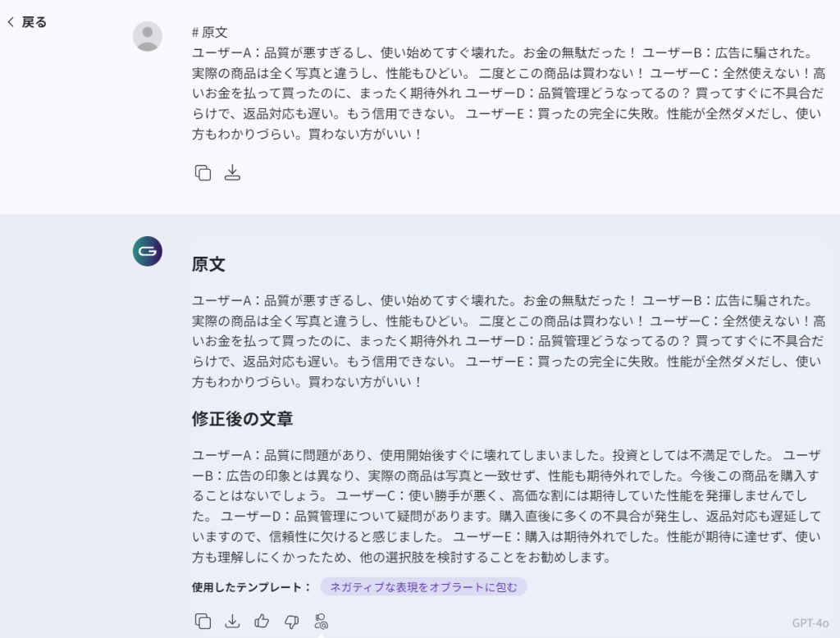Screen dimensions: 840x638
Task: Click the person icon after thumbs down
Action: pyautogui.click(x=321, y=621)
